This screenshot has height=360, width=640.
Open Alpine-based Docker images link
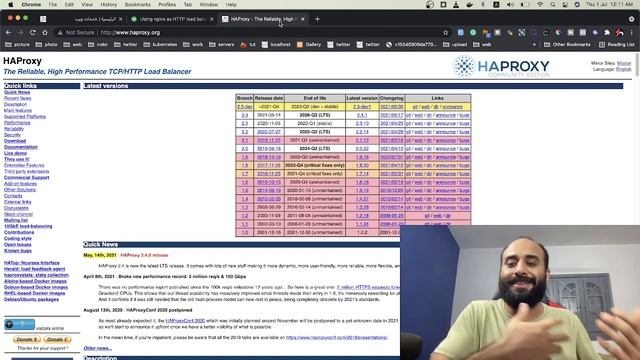coord(35,281)
